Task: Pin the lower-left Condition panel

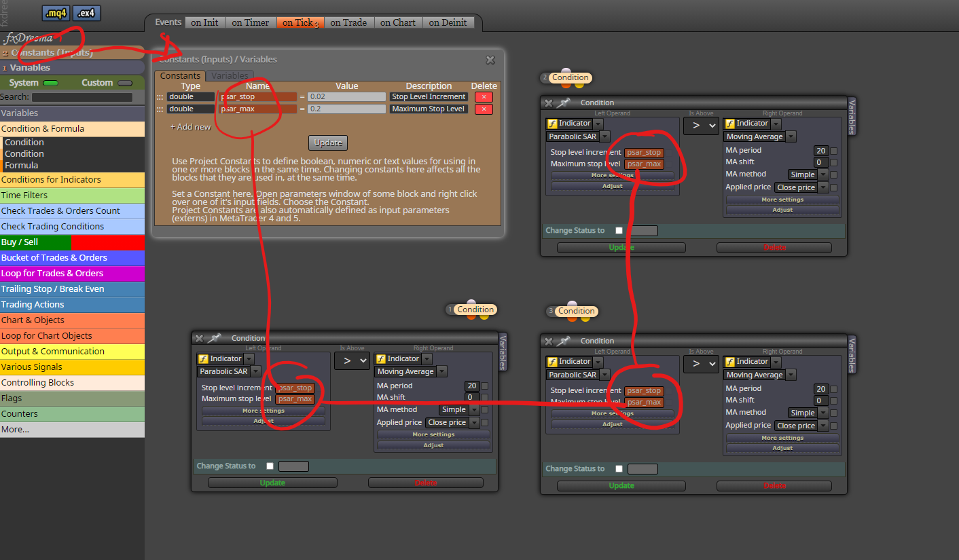Action: point(214,338)
